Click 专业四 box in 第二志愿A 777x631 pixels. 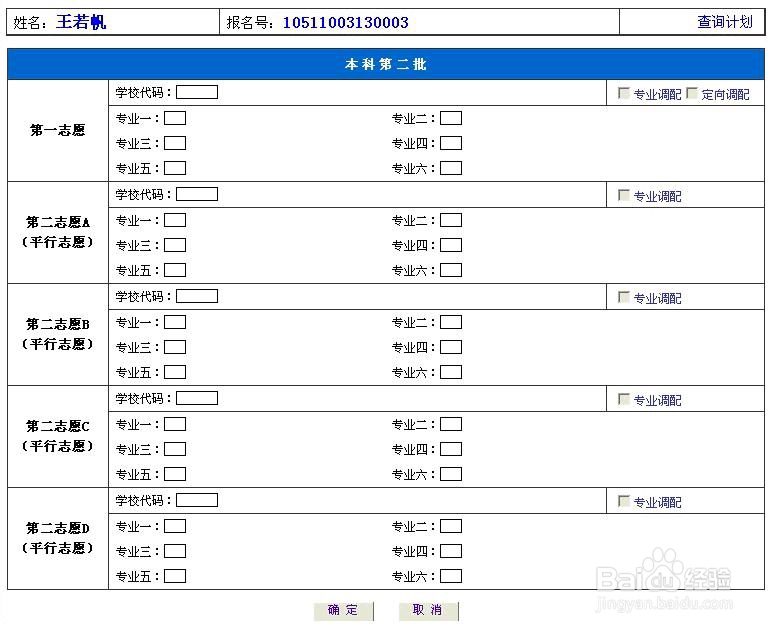[x=451, y=245]
